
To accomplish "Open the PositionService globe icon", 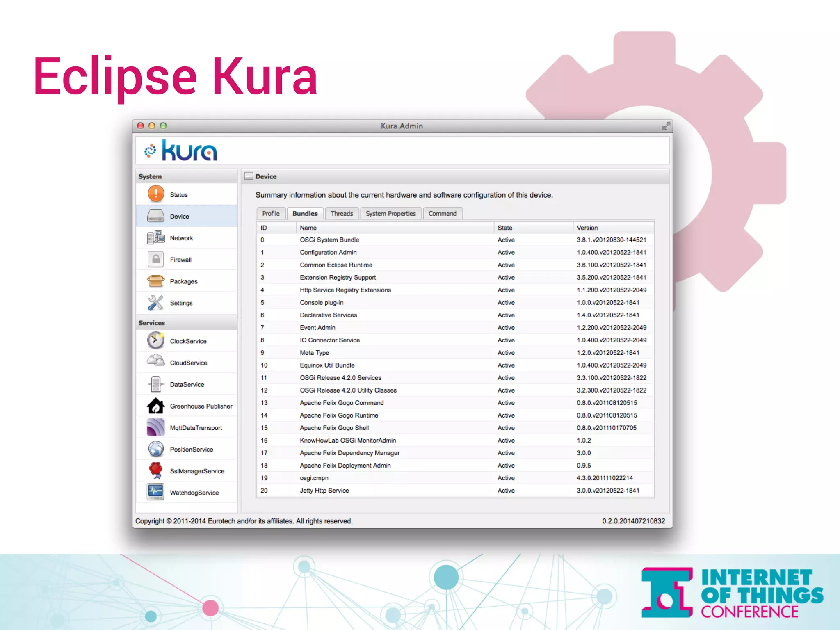I will click(156, 449).
